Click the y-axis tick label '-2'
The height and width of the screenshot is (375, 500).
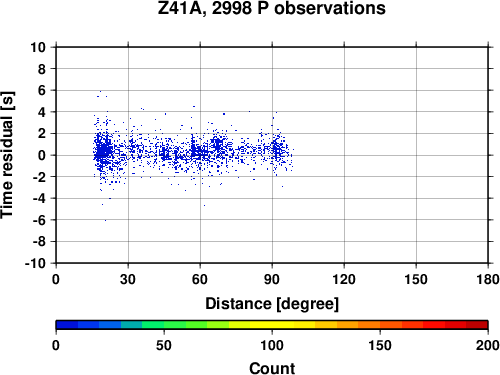point(39,177)
